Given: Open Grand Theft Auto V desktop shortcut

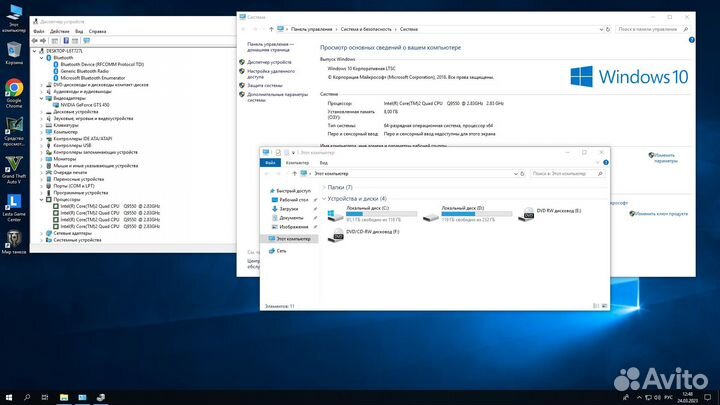Looking at the screenshot, I should click(x=14, y=169).
